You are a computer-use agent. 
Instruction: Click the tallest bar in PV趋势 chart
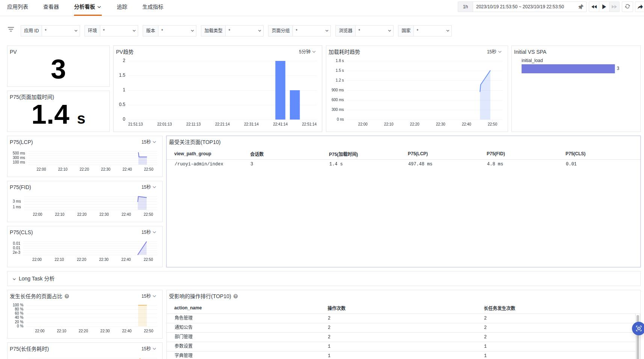click(x=280, y=90)
